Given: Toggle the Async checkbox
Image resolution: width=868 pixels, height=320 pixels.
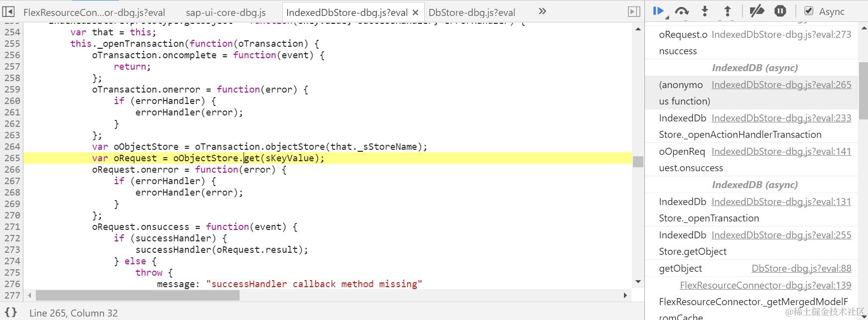Looking at the screenshot, I should pyautogui.click(x=809, y=11).
